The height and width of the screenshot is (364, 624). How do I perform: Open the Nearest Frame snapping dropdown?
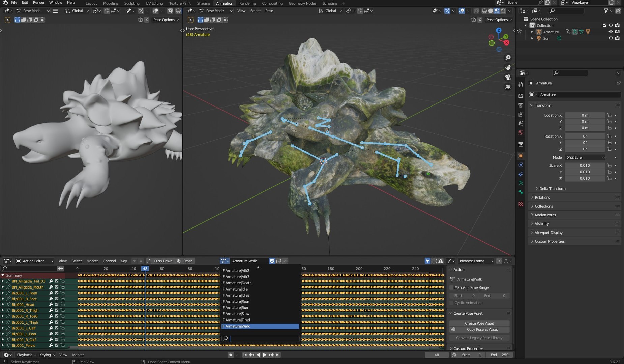(x=476, y=261)
